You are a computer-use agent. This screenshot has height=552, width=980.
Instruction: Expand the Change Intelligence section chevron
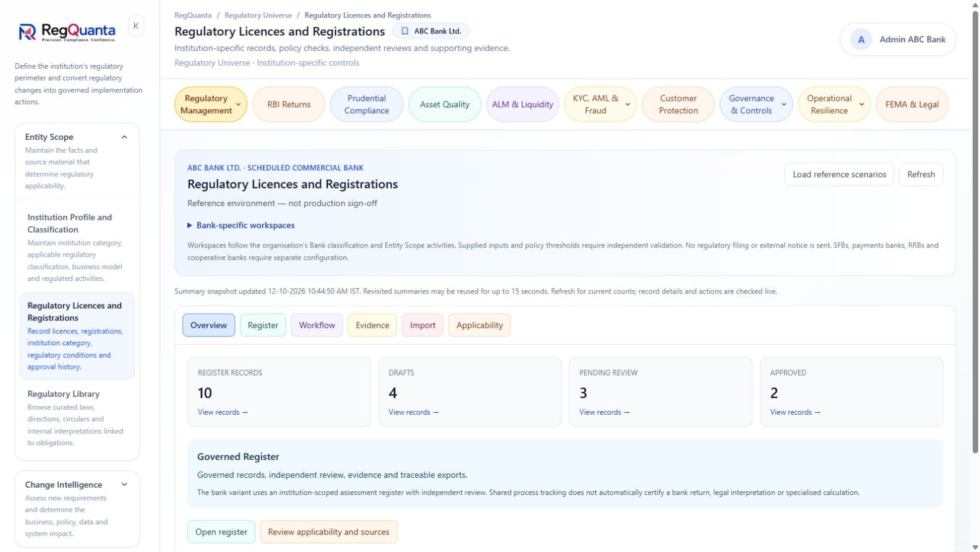coord(124,485)
